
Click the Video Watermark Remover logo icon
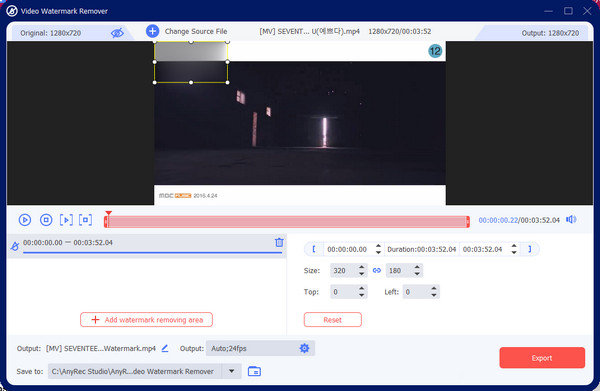click(12, 11)
